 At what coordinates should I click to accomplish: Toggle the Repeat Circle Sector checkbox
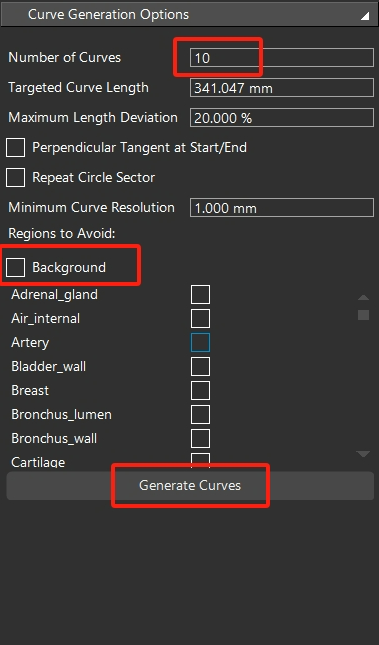click(x=15, y=178)
